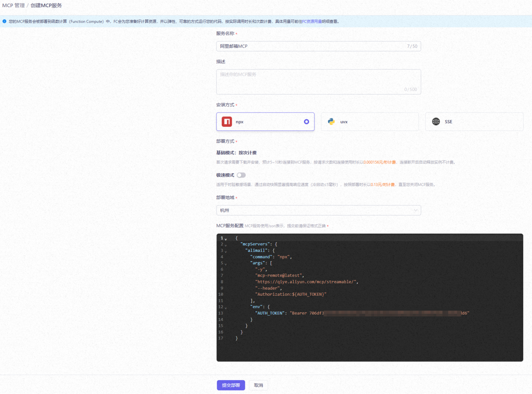Open the 部署地域 dropdown showing 杭州
Viewport: 532px width, 394px height.
click(319, 210)
